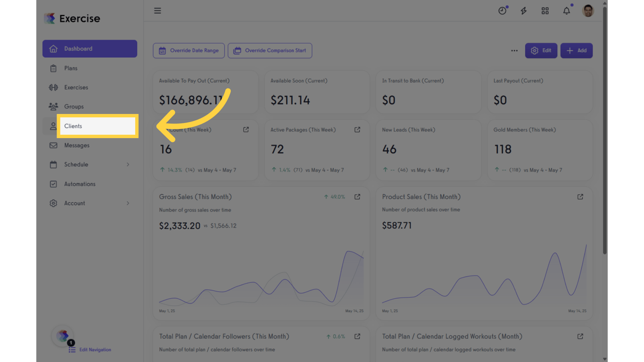Open Messages using the envelope icon
The width and height of the screenshot is (644, 362).
click(x=53, y=145)
